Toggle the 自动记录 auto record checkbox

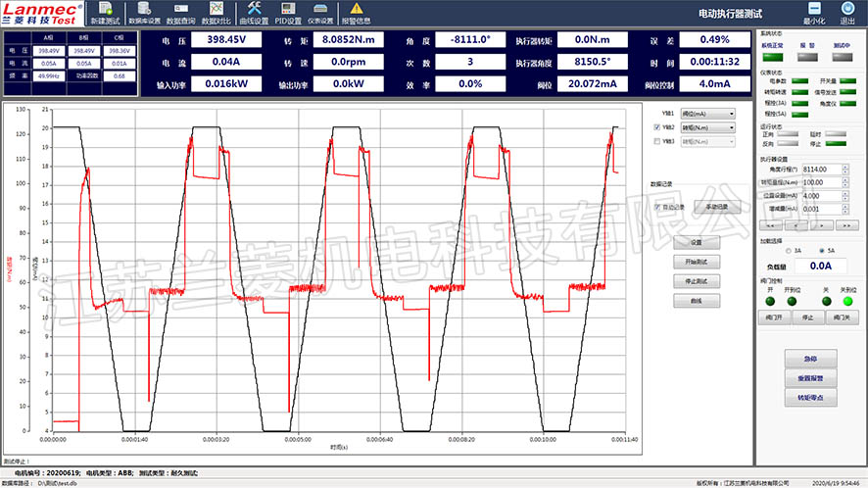point(657,207)
